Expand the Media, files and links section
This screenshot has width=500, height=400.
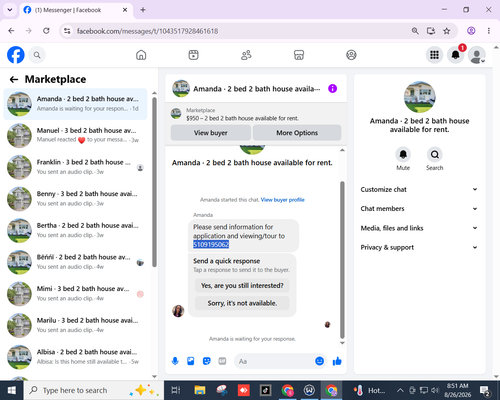(x=419, y=228)
